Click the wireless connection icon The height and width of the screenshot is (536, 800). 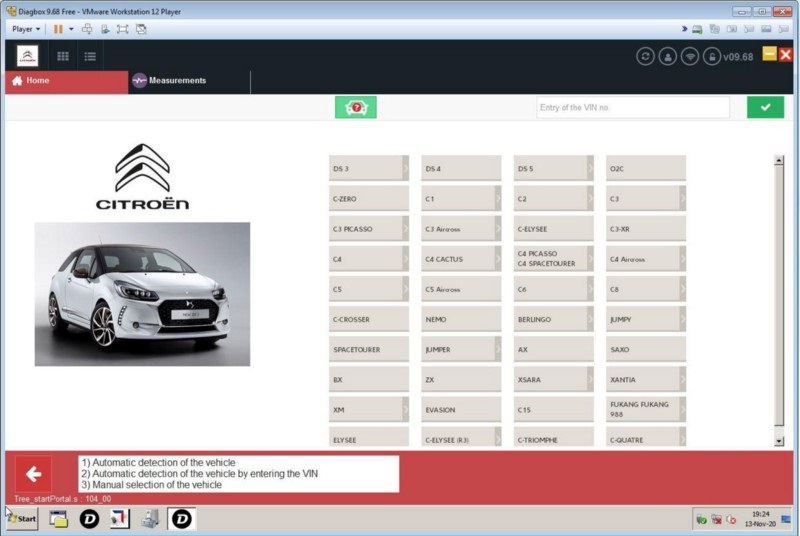click(x=690, y=56)
